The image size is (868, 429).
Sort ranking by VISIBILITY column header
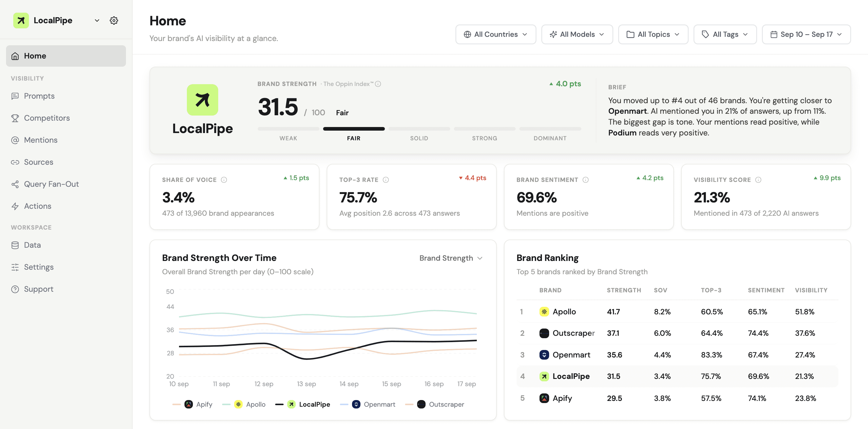coord(811,291)
